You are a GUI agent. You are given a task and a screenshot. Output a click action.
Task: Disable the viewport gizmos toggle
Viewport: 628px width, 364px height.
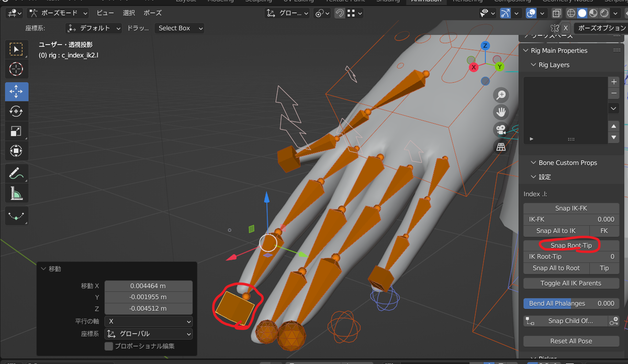point(507,13)
